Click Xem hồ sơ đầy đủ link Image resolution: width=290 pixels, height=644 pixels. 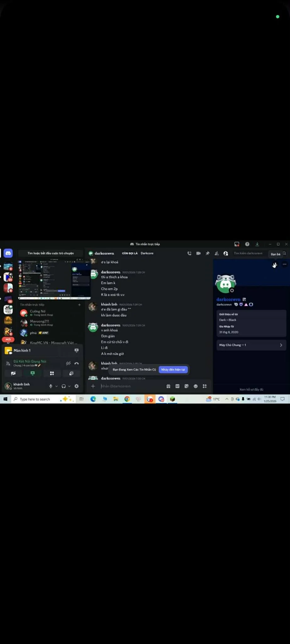[251, 389]
